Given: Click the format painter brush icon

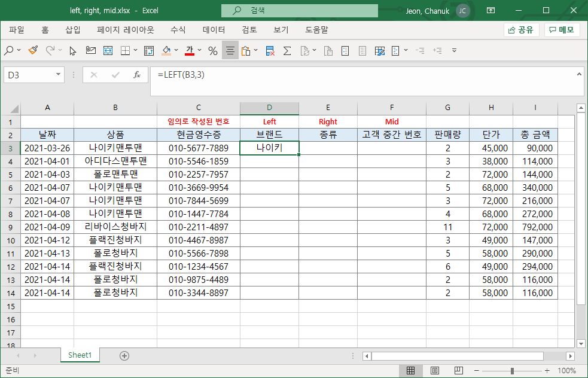Looking at the screenshot, I should (33, 51).
